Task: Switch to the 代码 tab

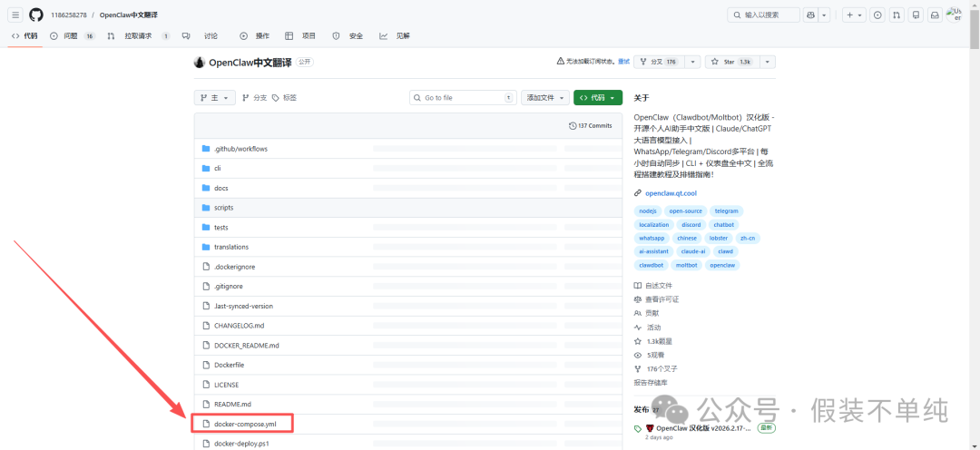Action: click(24, 36)
